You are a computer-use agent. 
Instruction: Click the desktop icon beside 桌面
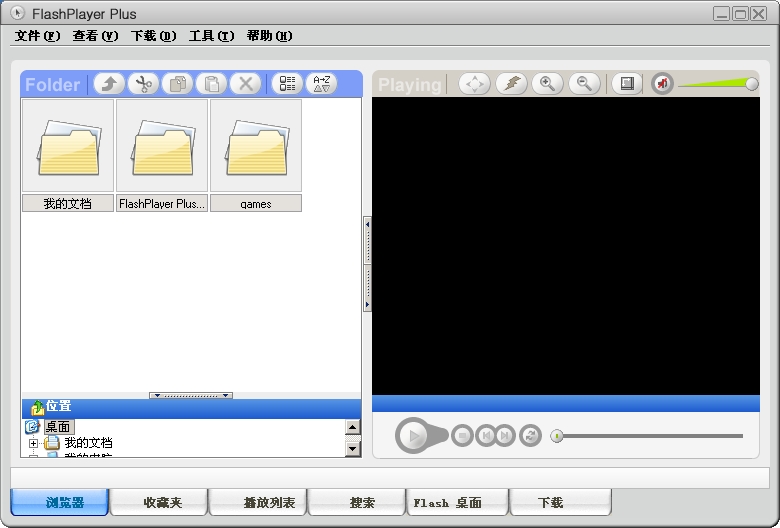pyautogui.click(x=32, y=426)
